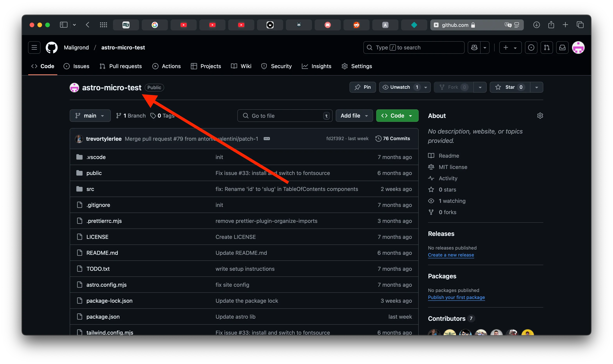This screenshot has height=364, width=613.
Task: Open commit fd2f392 hash link
Action: click(x=335, y=139)
